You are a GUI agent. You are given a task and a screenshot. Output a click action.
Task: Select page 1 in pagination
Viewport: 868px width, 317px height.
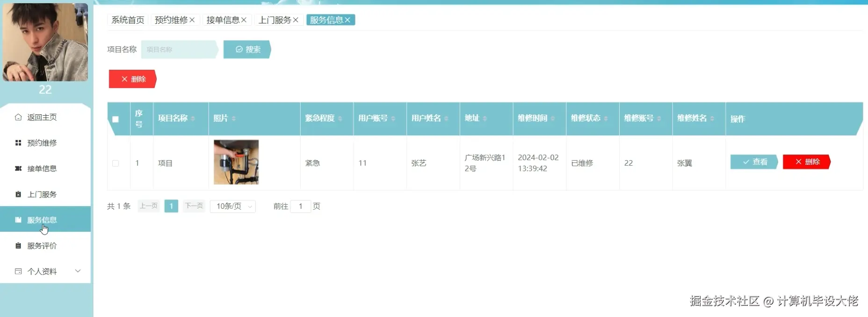(171, 206)
